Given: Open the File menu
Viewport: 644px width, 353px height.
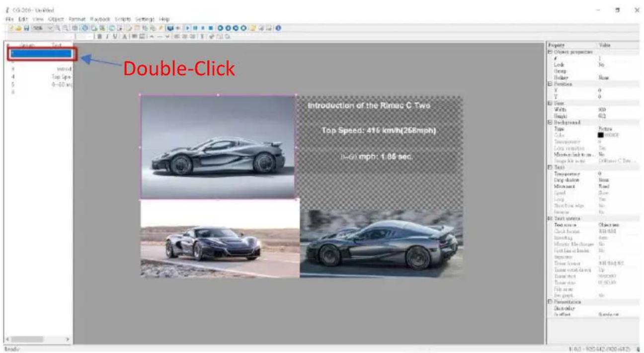Looking at the screenshot, I should click(9, 19).
